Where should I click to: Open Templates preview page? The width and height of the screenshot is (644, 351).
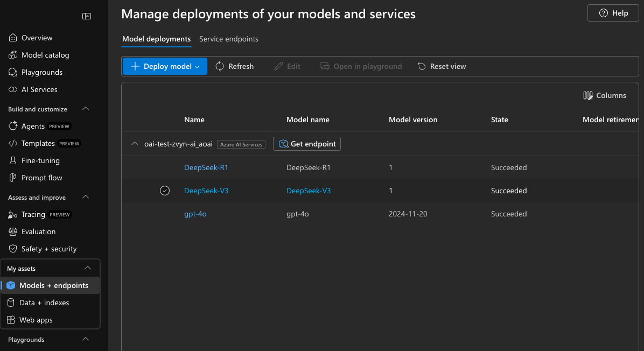click(44, 143)
